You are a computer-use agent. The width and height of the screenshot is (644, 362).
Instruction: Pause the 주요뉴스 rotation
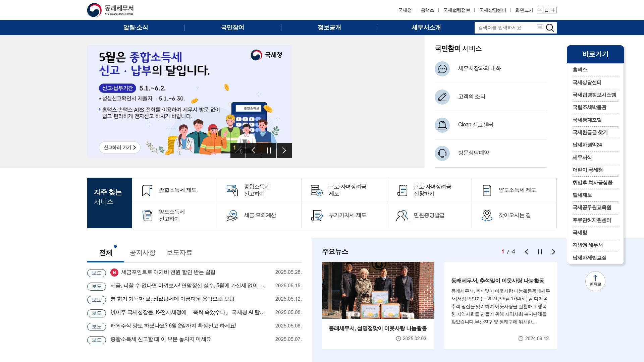pyautogui.click(x=540, y=252)
